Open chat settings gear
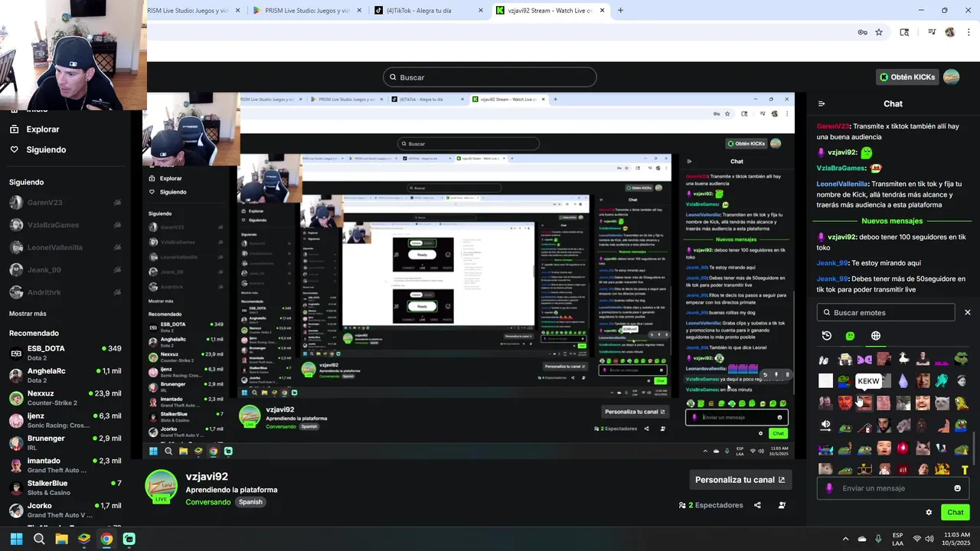This screenshot has height=551, width=980. pyautogui.click(x=929, y=513)
